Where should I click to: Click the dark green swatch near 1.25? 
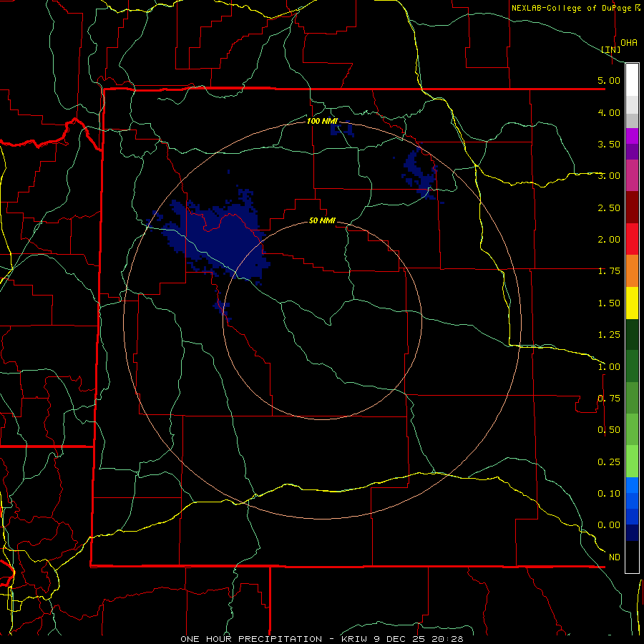point(632,334)
